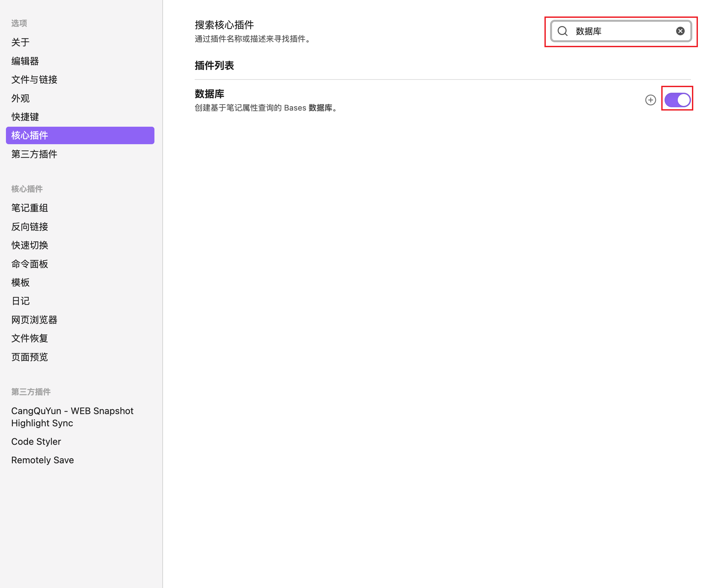Clear the search field text
Image resolution: width=720 pixels, height=588 pixels.
point(680,31)
